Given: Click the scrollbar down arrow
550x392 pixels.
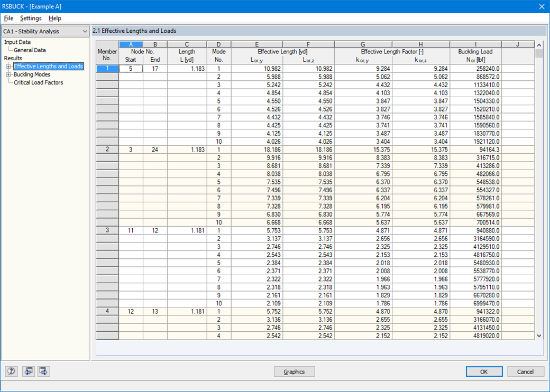Looking at the screenshot, I should [539, 335].
